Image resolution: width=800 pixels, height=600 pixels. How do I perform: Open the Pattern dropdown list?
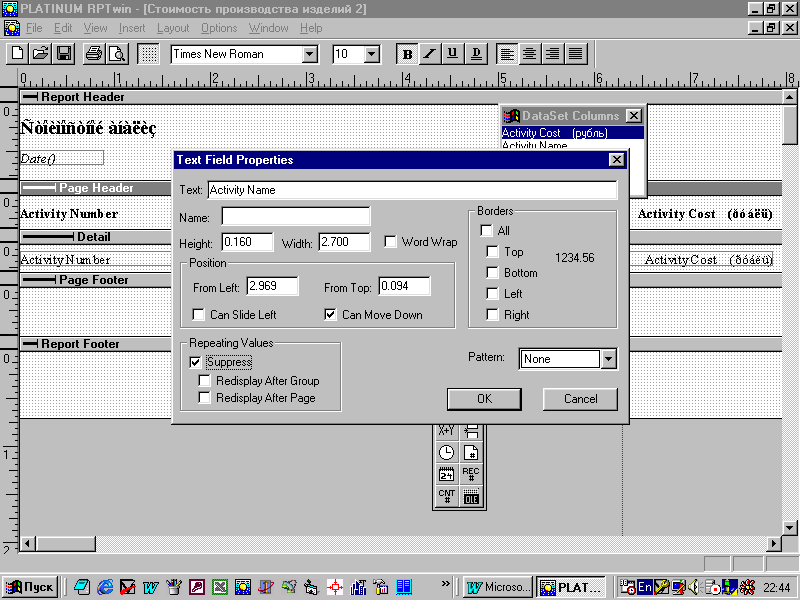tap(608, 359)
